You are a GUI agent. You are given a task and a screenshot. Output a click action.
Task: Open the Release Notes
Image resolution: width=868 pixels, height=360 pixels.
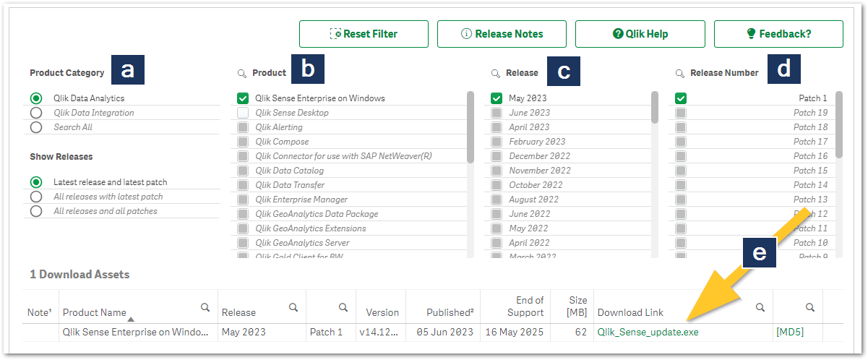502,34
